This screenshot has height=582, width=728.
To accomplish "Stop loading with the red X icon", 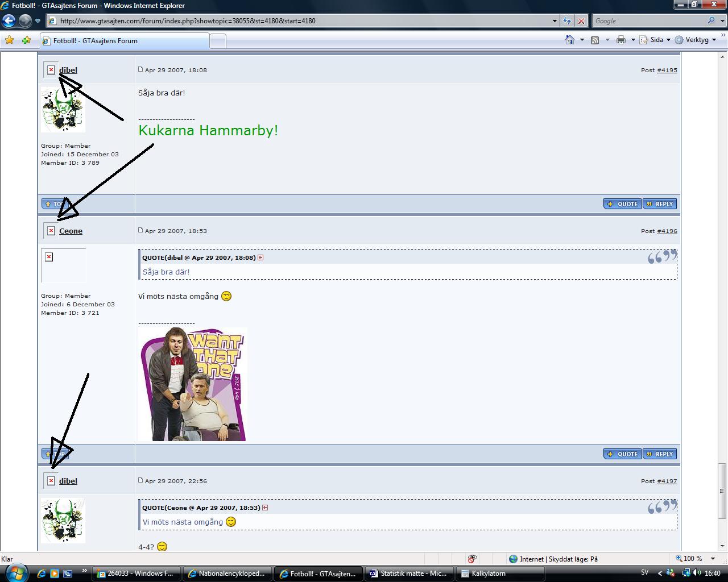I will [581, 21].
